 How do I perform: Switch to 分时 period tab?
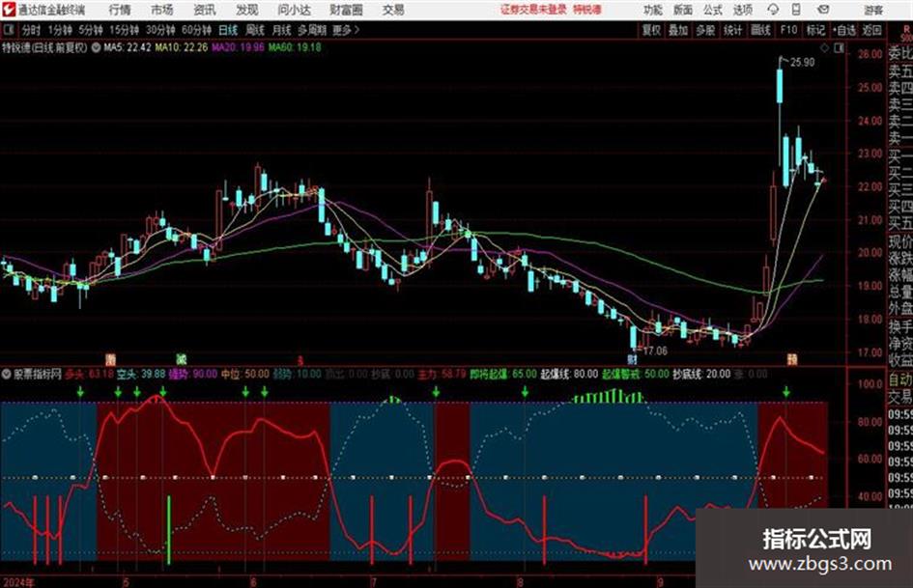click(x=32, y=30)
